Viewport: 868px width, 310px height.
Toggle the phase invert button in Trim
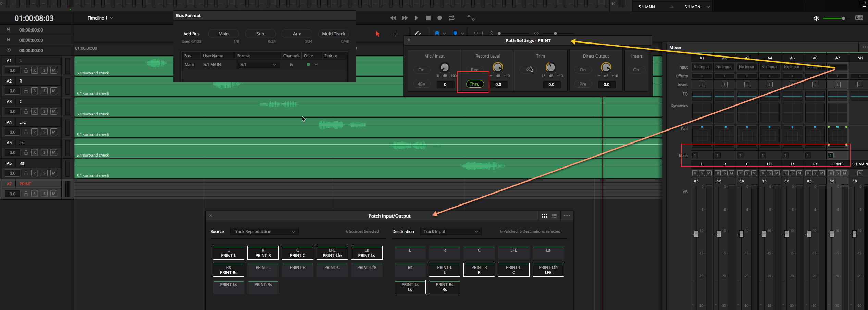click(528, 70)
